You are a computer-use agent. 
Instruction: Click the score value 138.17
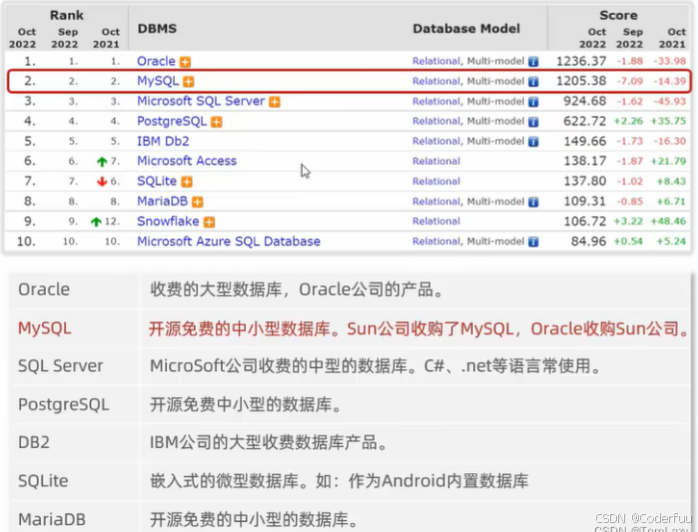click(x=585, y=161)
